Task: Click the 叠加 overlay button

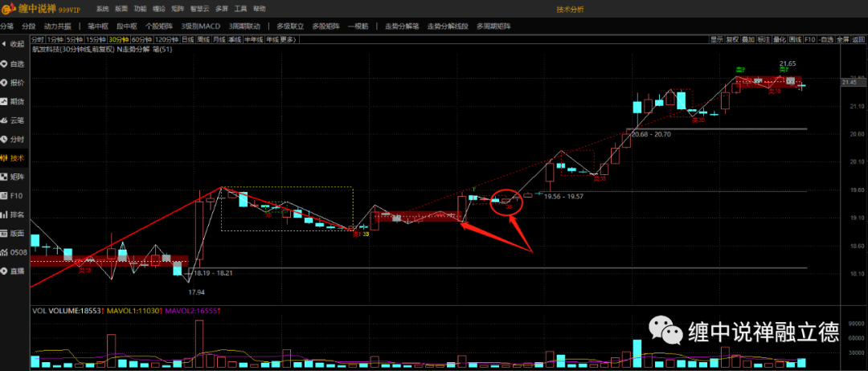Action: coord(748,39)
